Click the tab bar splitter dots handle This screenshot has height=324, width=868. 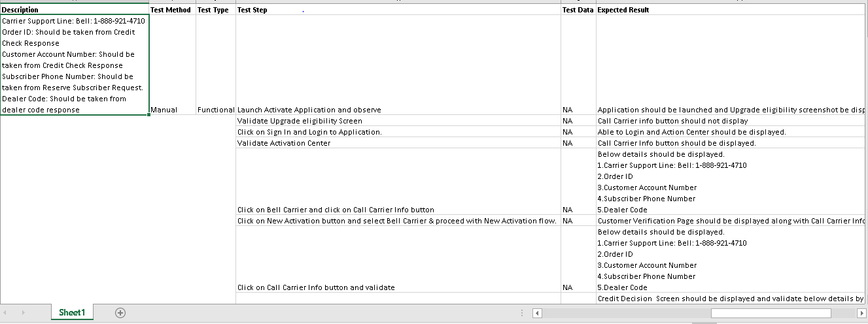[x=522, y=314]
